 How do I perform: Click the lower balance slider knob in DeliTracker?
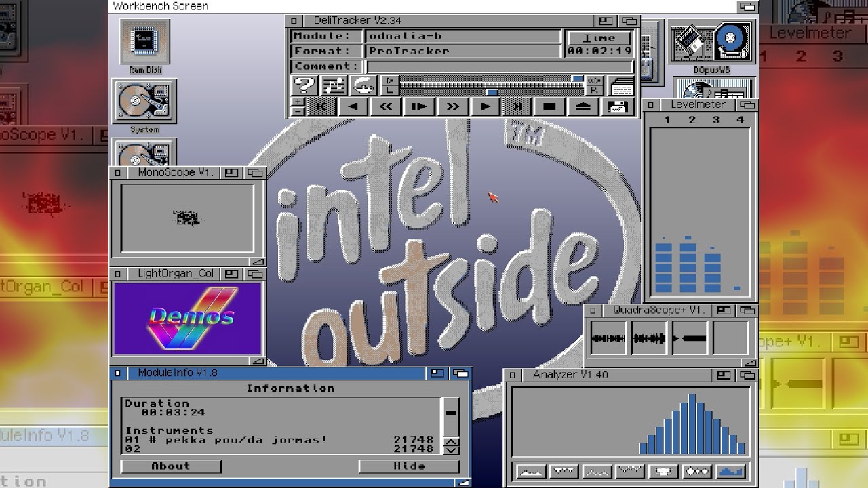pos(492,91)
